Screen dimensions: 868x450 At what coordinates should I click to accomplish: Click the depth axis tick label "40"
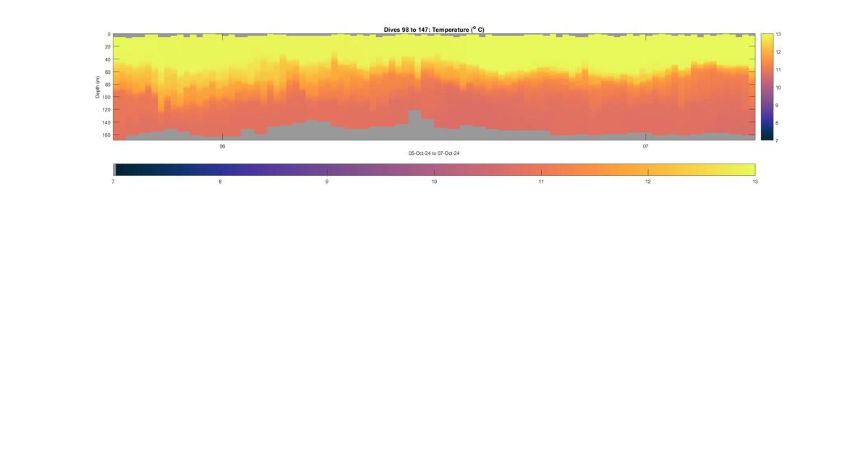[x=107, y=59]
